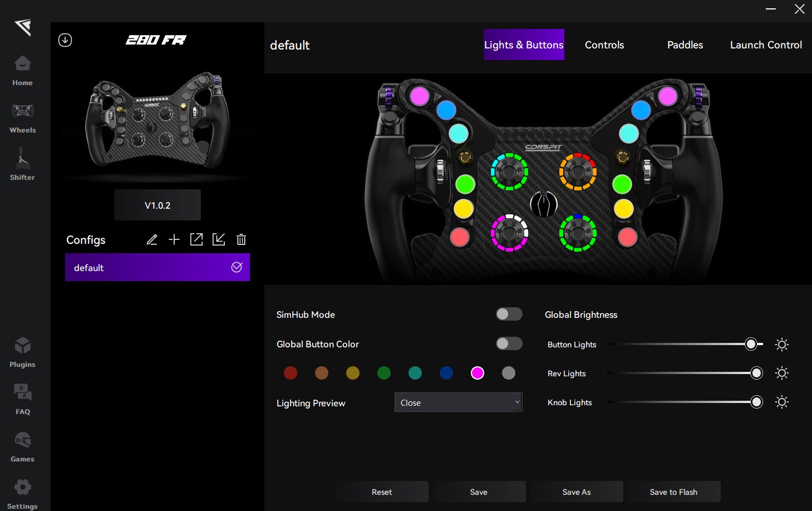Viewport: 812px width, 511px height.
Task: Open the Wheels section
Action: point(22,118)
